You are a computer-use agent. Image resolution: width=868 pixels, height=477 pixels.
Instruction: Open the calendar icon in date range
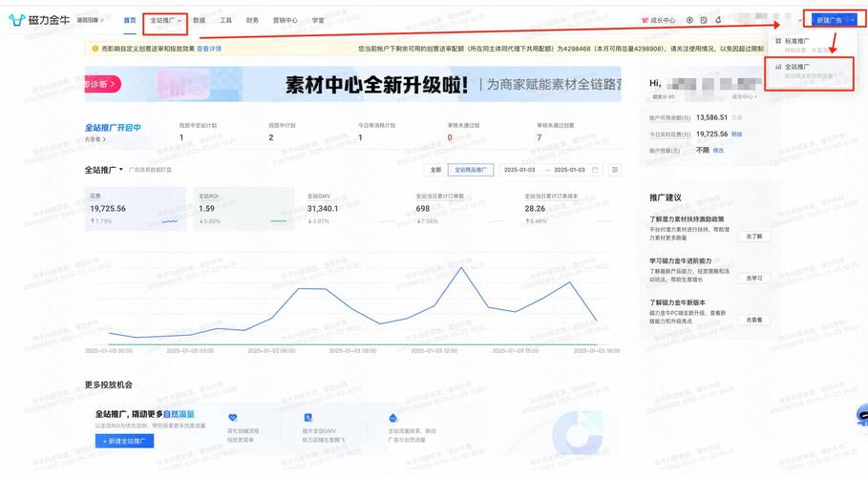pyautogui.click(x=596, y=170)
